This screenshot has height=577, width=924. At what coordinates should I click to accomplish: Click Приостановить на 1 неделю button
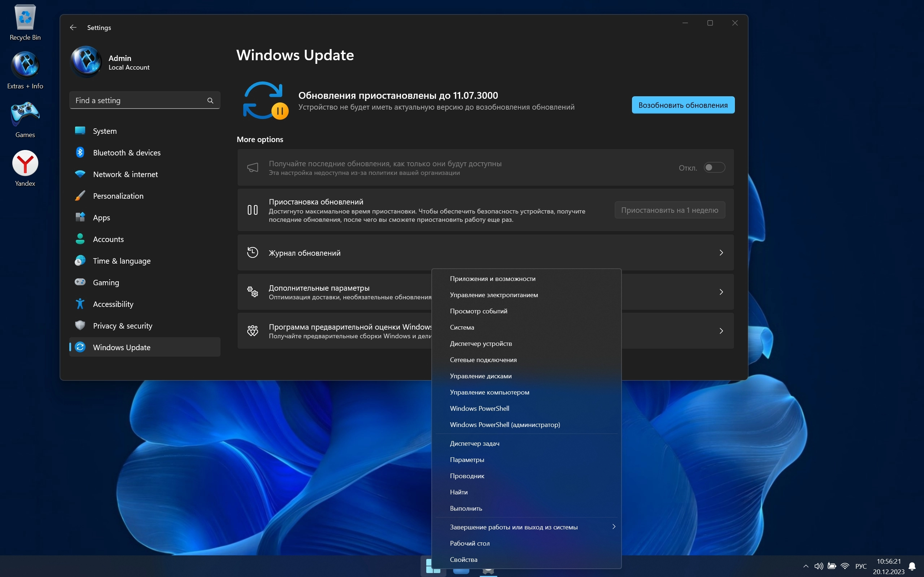(x=669, y=210)
